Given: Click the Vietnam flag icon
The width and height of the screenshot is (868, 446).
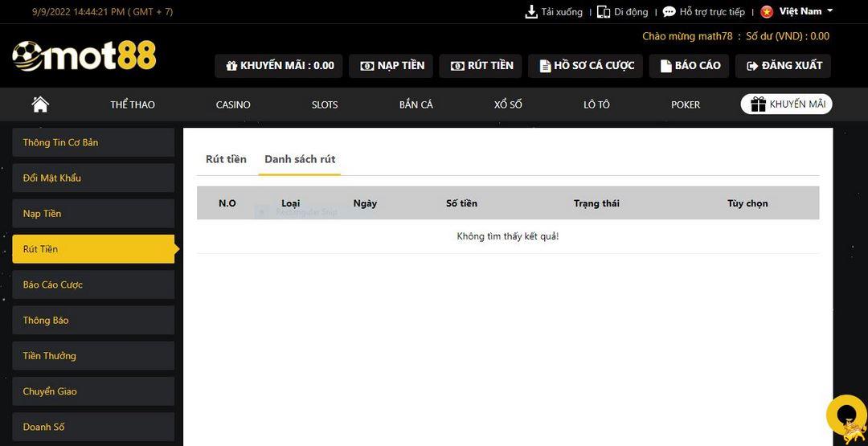Looking at the screenshot, I should pyautogui.click(x=767, y=12).
